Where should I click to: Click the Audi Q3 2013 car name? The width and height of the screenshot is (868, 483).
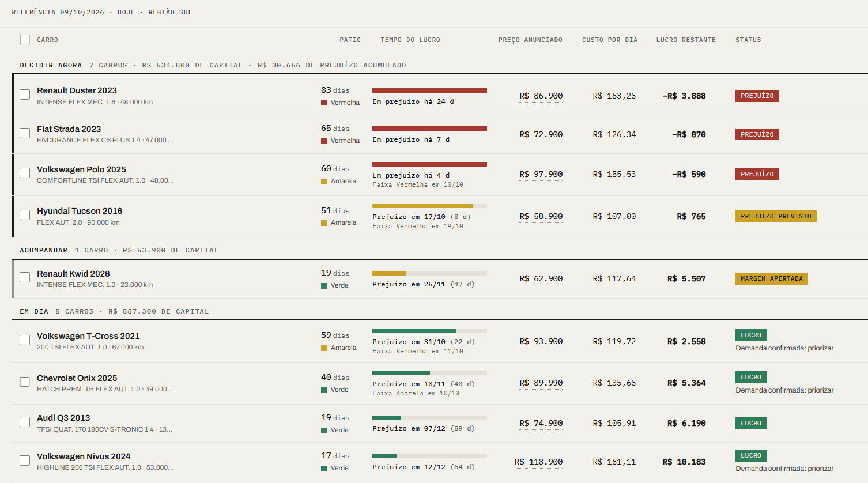(63, 418)
